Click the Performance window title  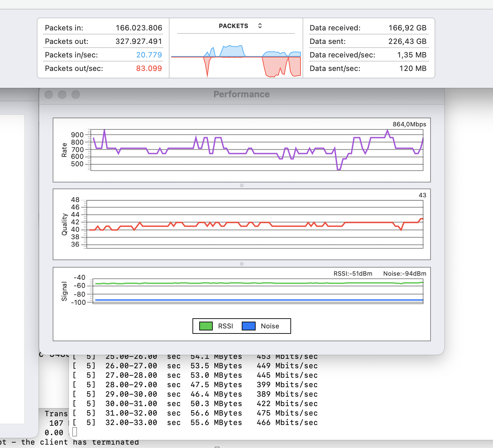click(x=241, y=94)
